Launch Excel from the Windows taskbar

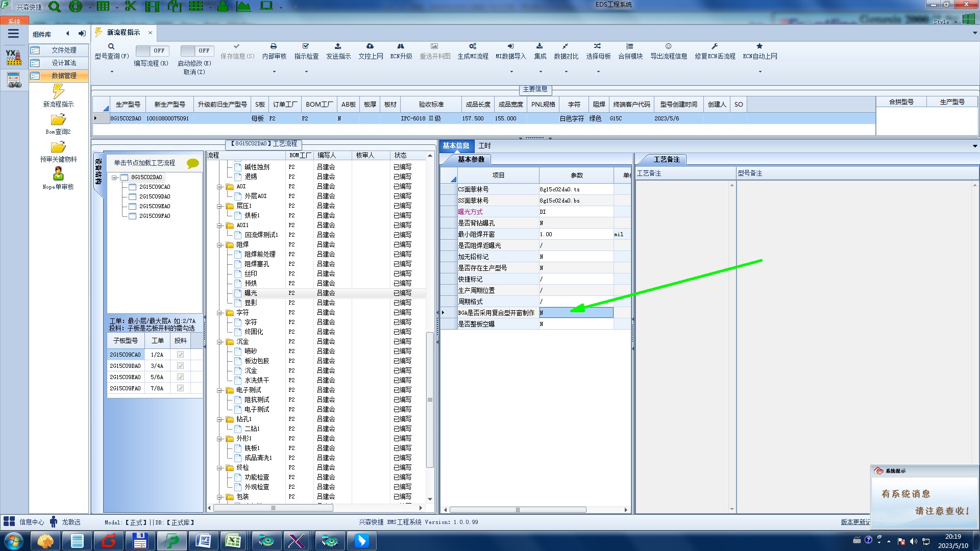(x=233, y=541)
